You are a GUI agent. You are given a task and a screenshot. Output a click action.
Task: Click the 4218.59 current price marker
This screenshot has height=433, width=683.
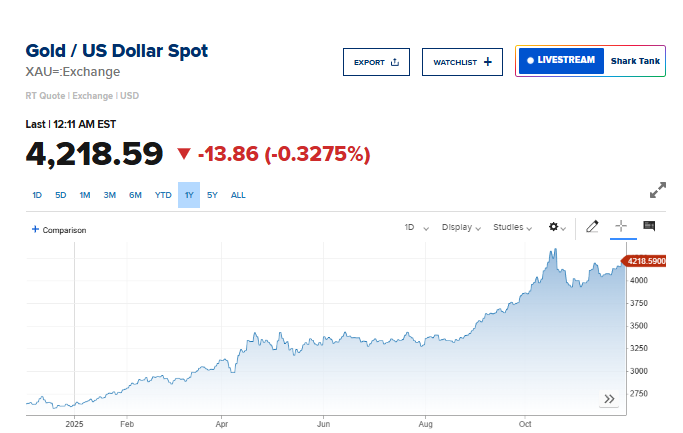pyautogui.click(x=647, y=261)
